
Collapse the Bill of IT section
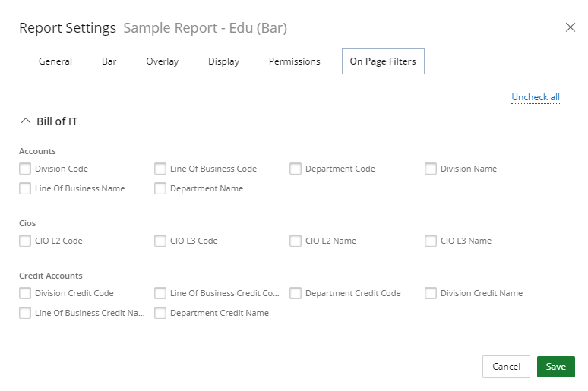(26, 121)
